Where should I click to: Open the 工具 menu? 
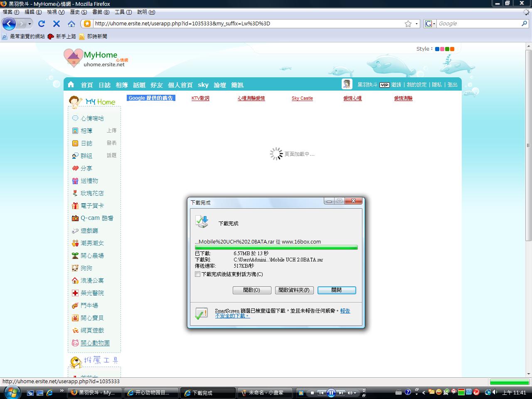pos(123,12)
